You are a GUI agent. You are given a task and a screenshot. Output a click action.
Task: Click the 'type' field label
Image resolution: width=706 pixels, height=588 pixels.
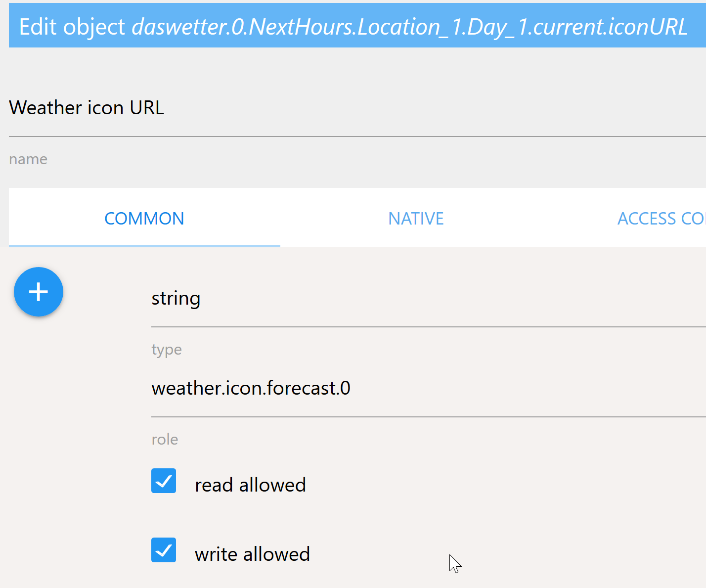[167, 350]
